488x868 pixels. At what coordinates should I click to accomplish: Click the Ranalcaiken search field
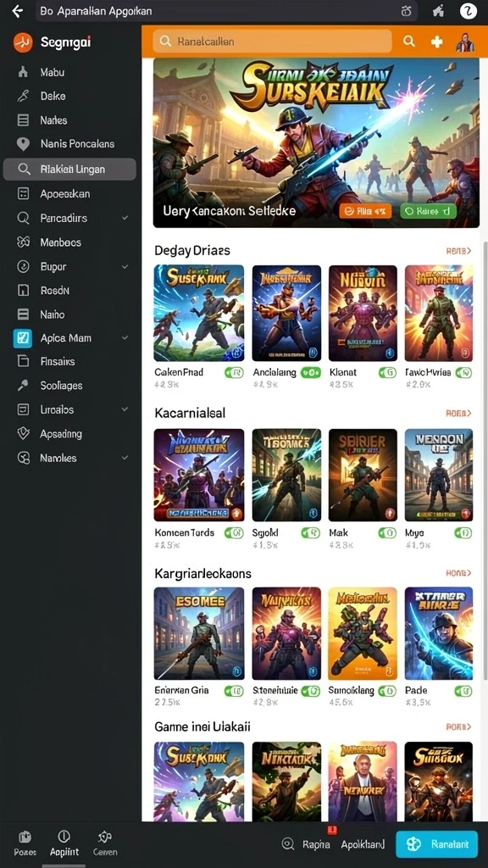point(272,41)
